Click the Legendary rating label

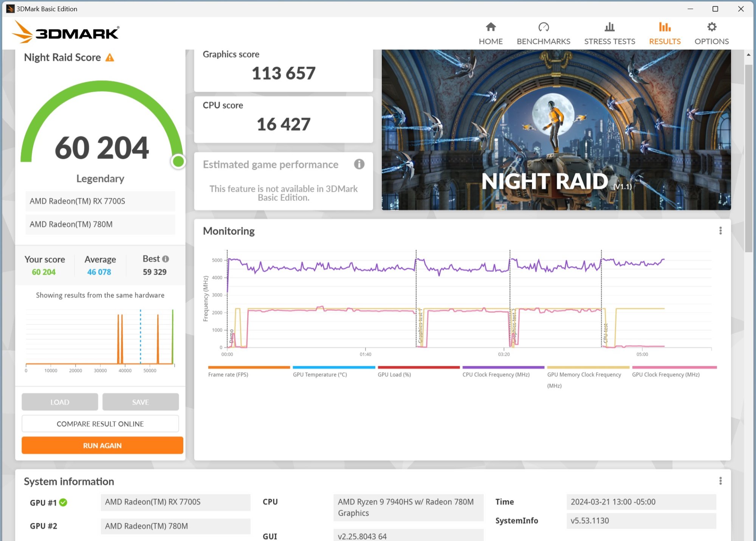[x=100, y=179]
